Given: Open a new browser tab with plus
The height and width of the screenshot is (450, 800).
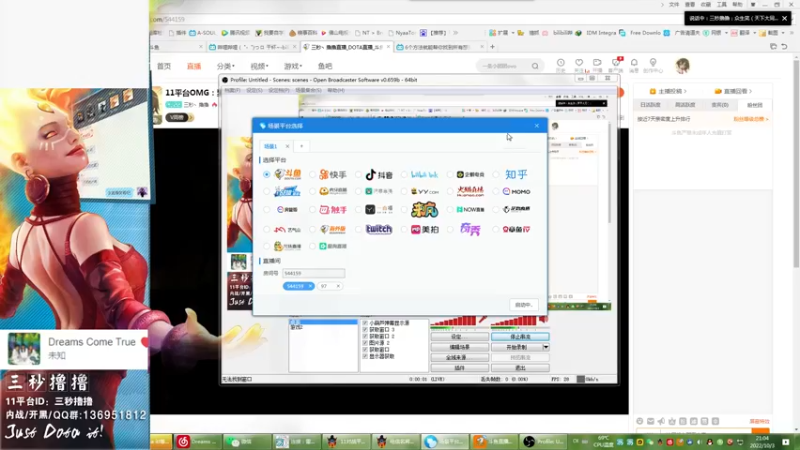Looking at the screenshot, I should click(492, 47).
